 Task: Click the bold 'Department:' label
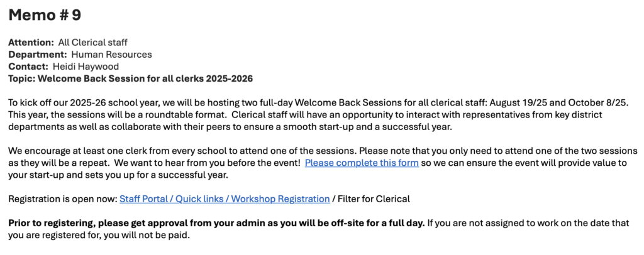38,55
